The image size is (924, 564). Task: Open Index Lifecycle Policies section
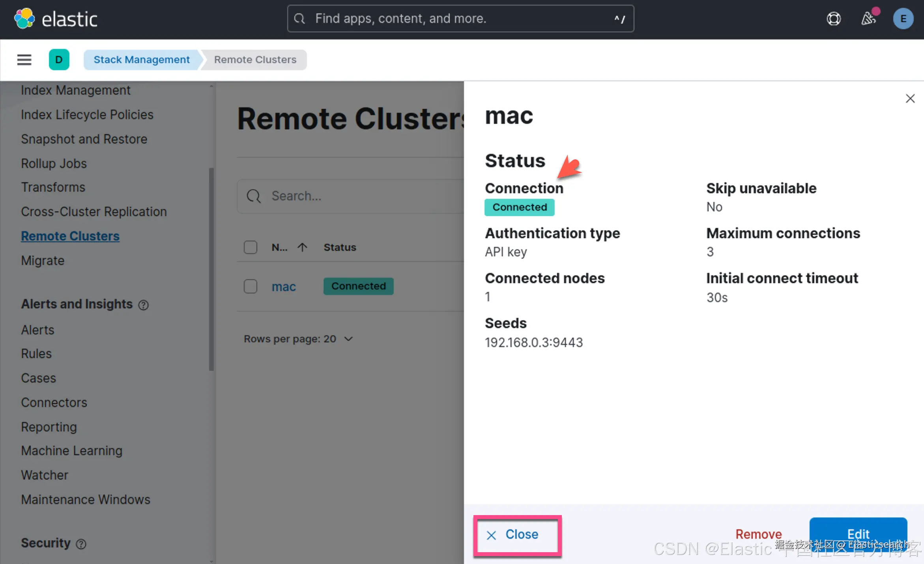click(x=87, y=115)
